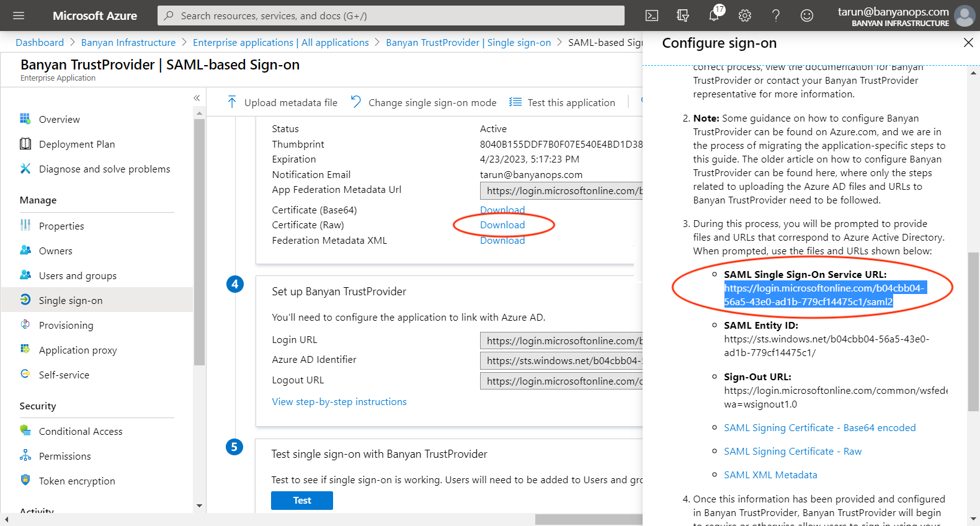Open the notifications bell
The height and width of the screenshot is (526, 980).
[x=715, y=15]
